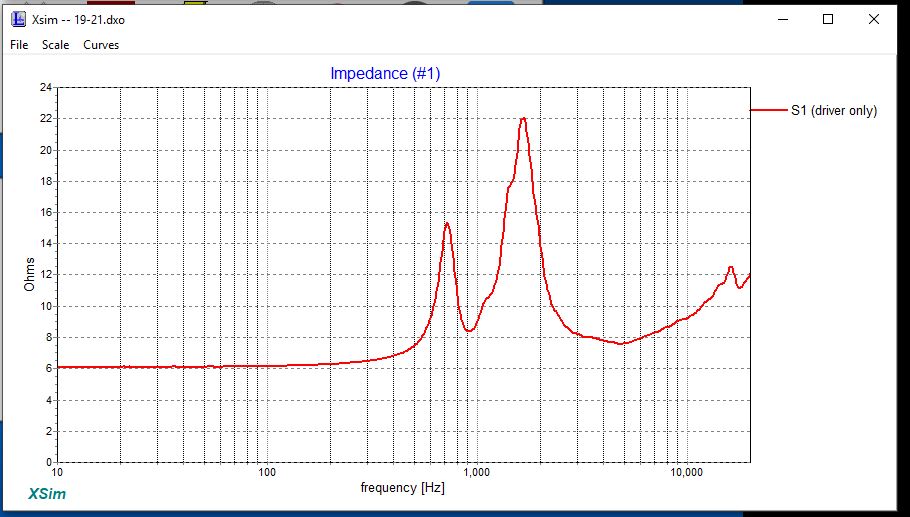
Task: Open the File menu
Action: click(x=19, y=45)
